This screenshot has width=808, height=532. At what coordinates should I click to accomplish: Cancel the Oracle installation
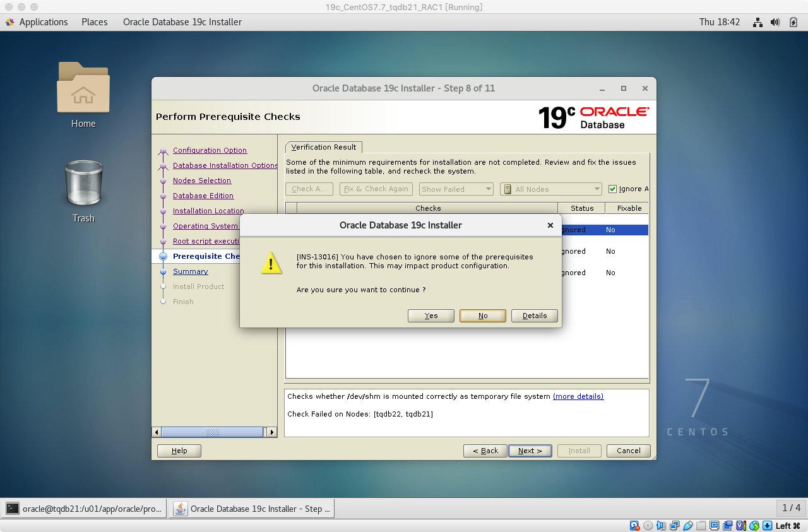point(629,451)
